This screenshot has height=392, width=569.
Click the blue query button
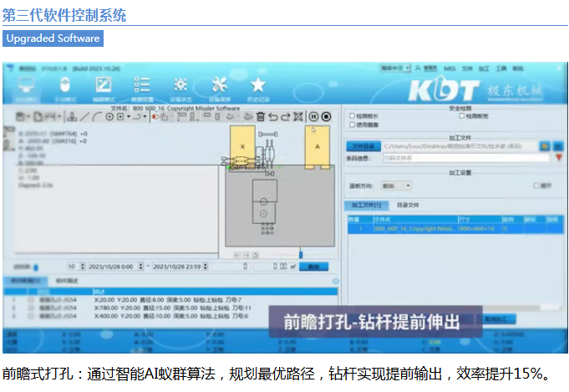[313, 267]
